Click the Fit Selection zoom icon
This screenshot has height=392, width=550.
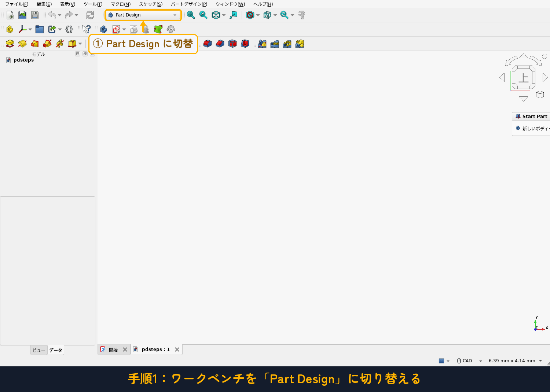(203, 15)
